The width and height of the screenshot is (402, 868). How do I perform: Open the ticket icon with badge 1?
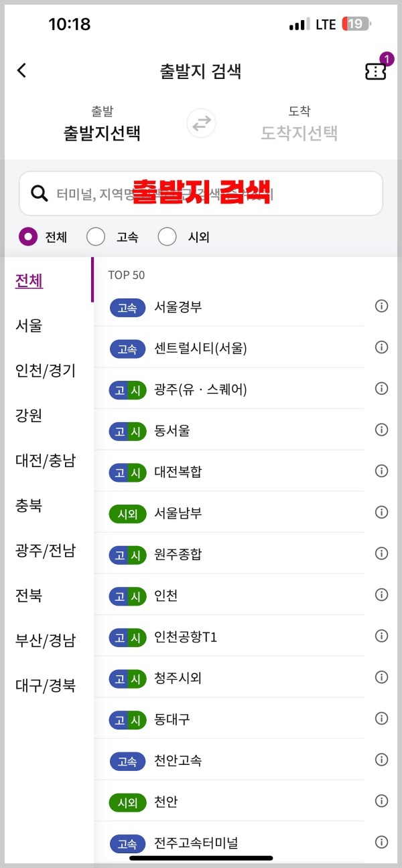[375, 71]
